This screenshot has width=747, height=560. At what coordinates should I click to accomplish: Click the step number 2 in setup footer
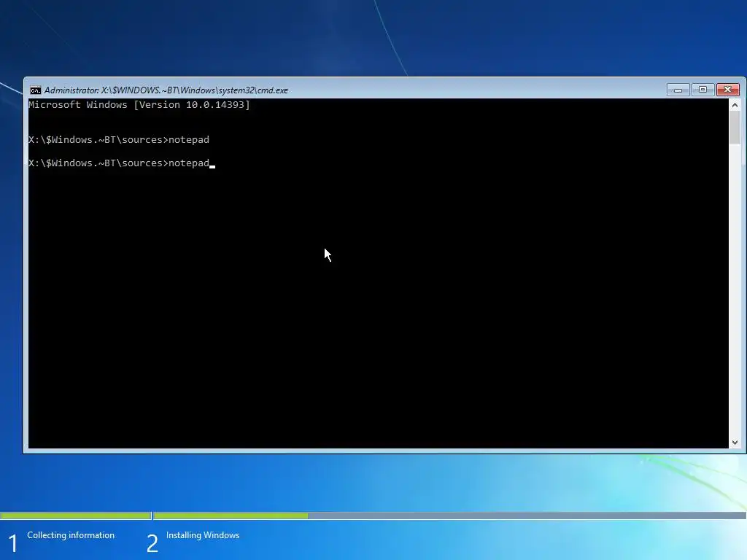152,543
